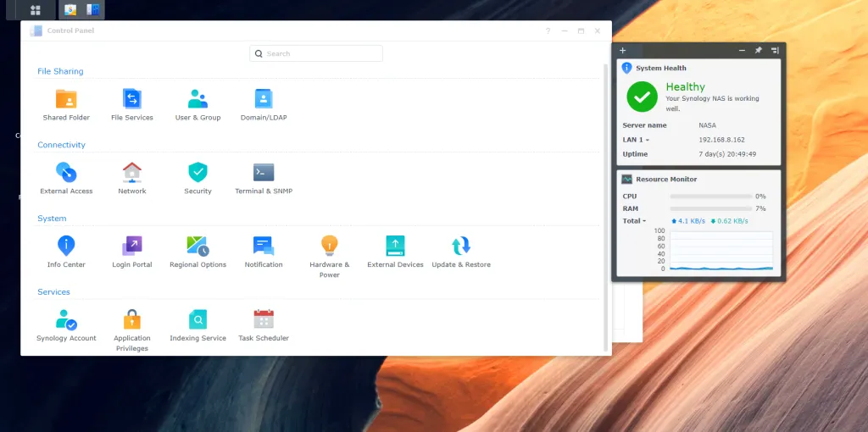Open Task Scheduler
Screen dimensions: 868x432
264,326
